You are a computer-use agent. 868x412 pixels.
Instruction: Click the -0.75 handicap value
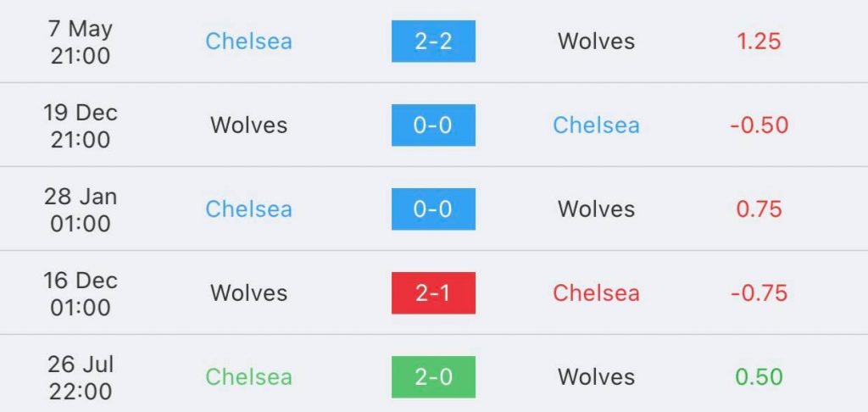tap(759, 293)
